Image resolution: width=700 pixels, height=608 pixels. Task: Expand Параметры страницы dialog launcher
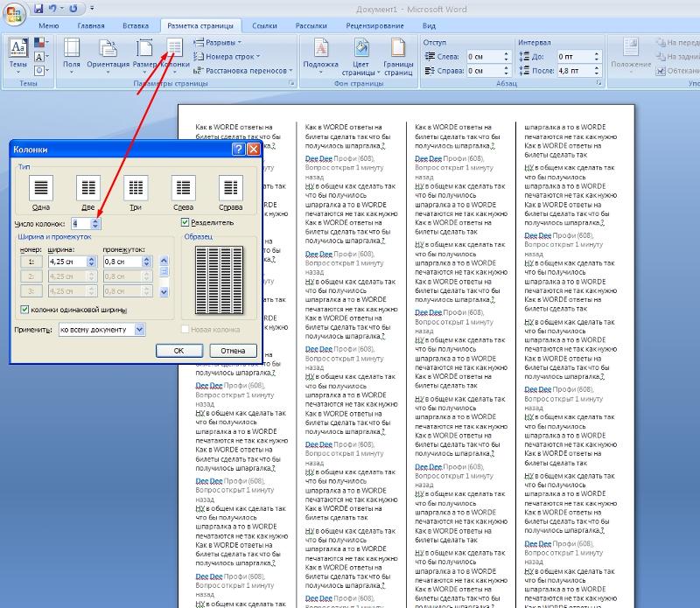(291, 83)
